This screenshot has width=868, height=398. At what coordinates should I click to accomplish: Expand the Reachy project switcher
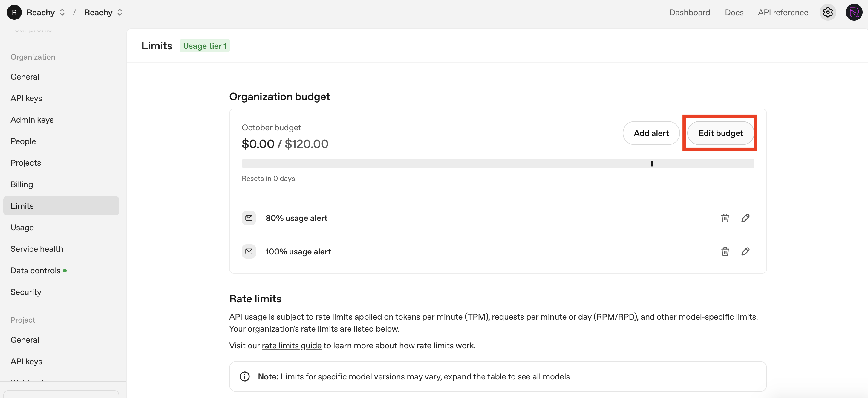point(120,13)
